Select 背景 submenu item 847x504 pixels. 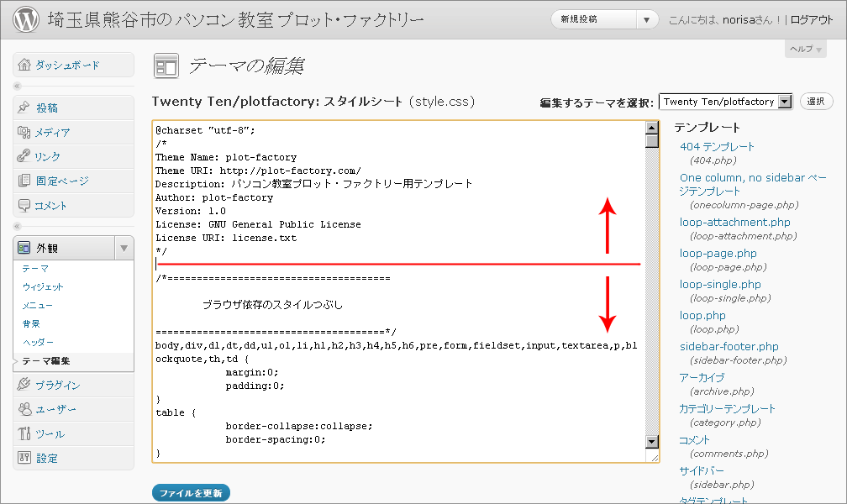[x=31, y=323]
